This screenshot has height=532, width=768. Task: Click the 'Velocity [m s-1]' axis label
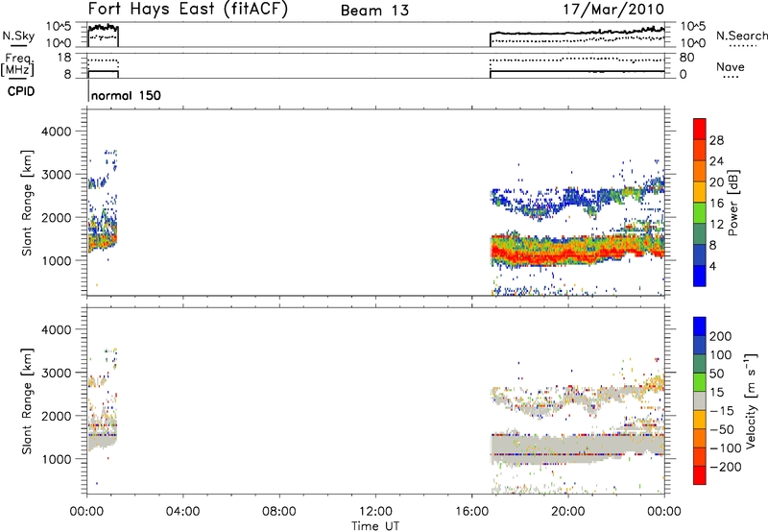[751, 400]
